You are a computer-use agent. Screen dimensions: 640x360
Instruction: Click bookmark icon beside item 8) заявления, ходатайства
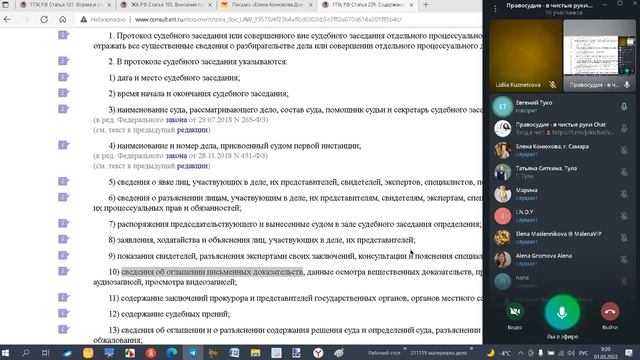pyautogui.click(x=63, y=240)
